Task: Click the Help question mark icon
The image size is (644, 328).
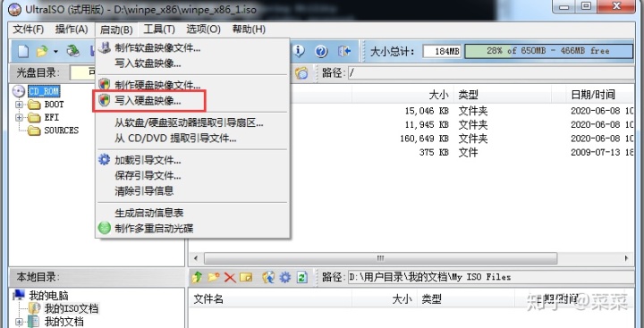Action: click(321, 51)
